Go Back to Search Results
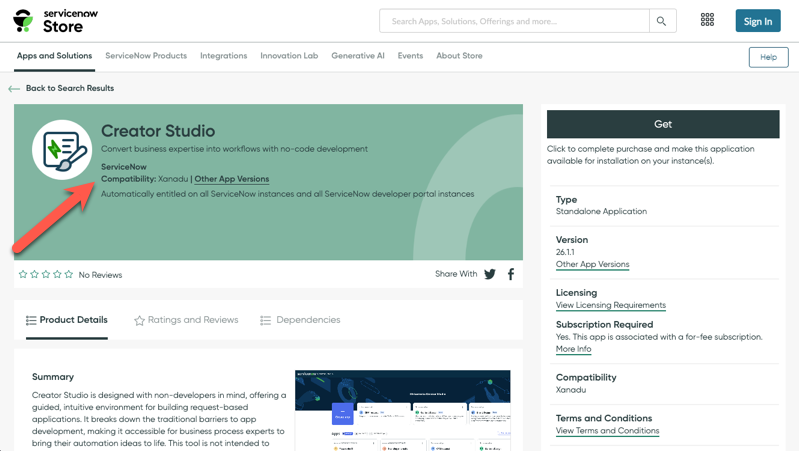This screenshot has width=799, height=451. pos(70,88)
